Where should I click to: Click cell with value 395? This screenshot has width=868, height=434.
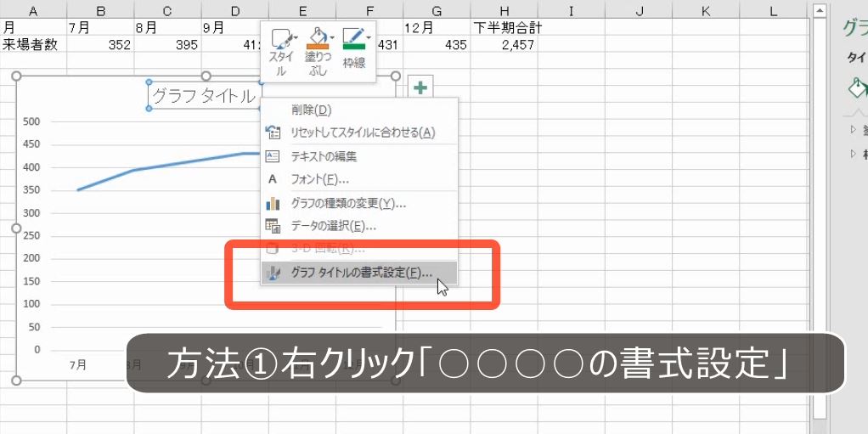pyautogui.click(x=167, y=45)
